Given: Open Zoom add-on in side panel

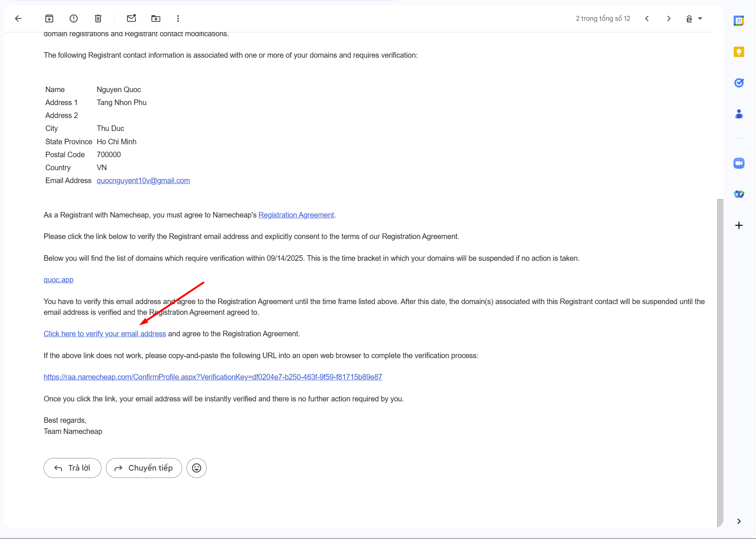Looking at the screenshot, I should tap(739, 163).
